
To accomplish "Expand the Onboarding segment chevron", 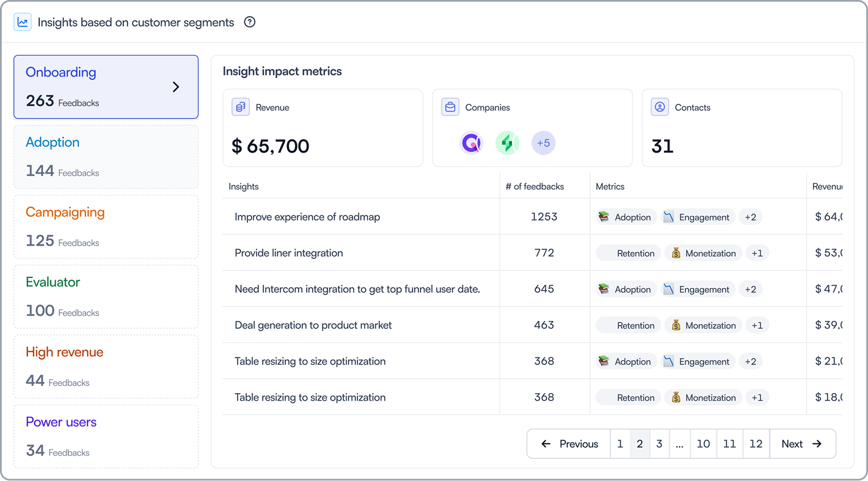I will coord(176,87).
